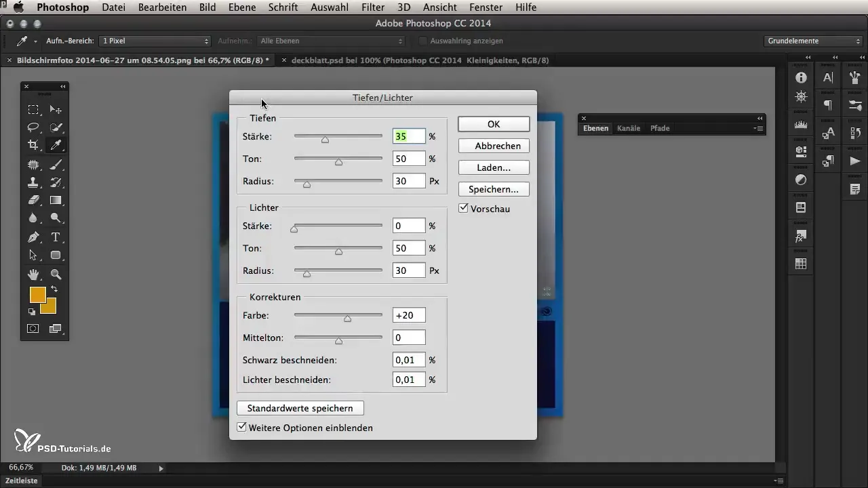The width and height of the screenshot is (868, 488).
Task: Swap foreground and background colors
Action: 54,289
